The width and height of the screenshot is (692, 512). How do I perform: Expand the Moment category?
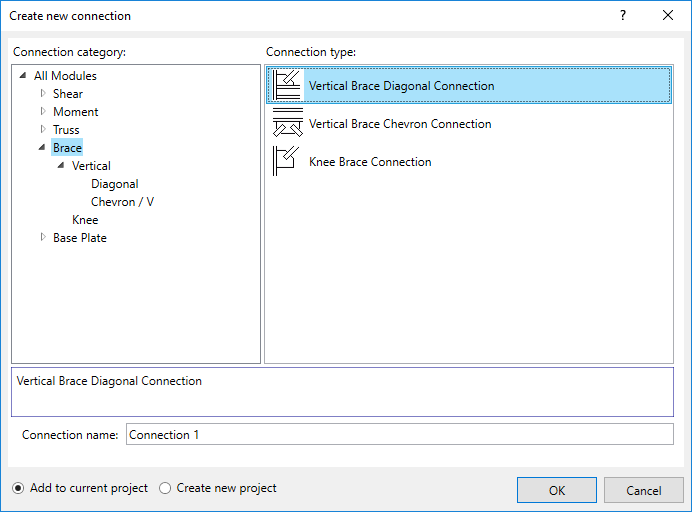[x=43, y=112]
